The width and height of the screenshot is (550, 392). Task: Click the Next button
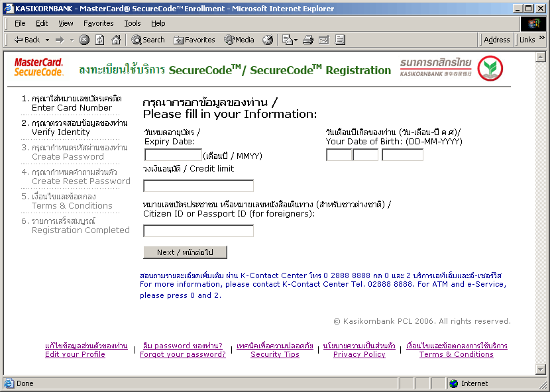coord(185,252)
